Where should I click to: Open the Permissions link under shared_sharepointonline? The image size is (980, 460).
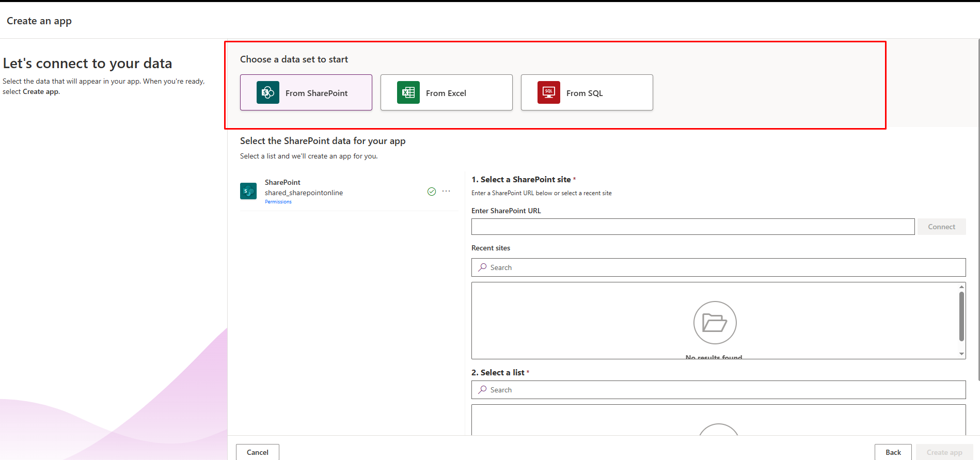(x=278, y=202)
